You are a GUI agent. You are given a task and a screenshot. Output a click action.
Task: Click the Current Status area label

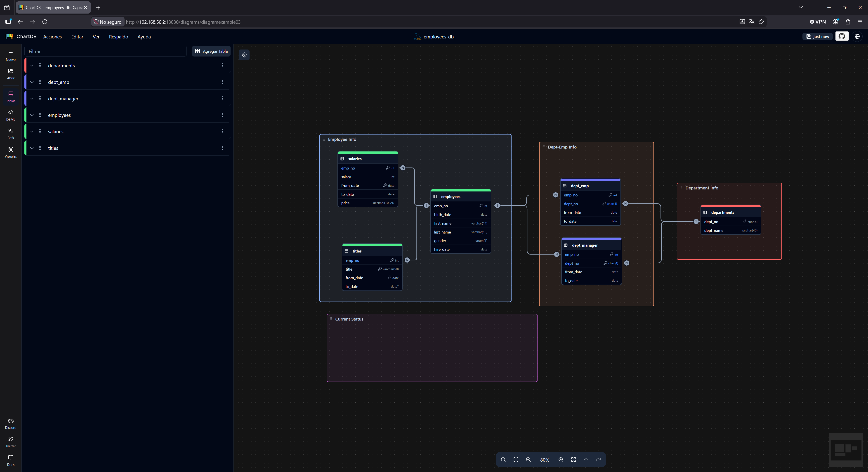pos(349,319)
